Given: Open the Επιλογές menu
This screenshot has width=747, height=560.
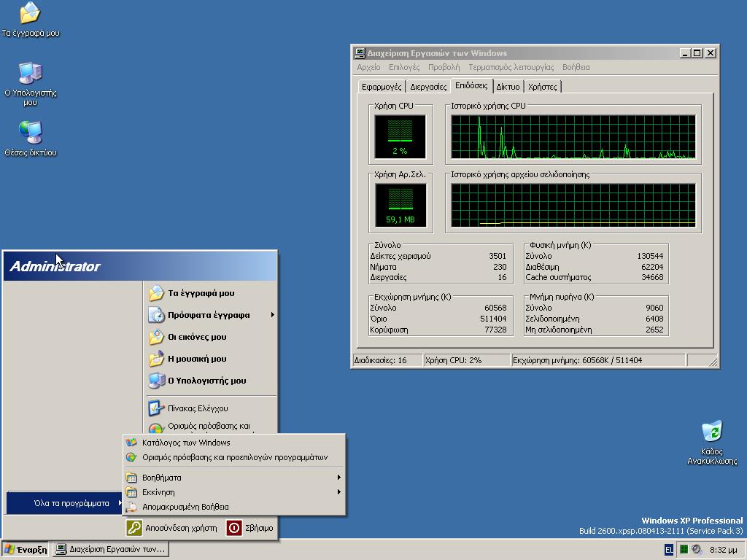Looking at the screenshot, I should point(404,67).
